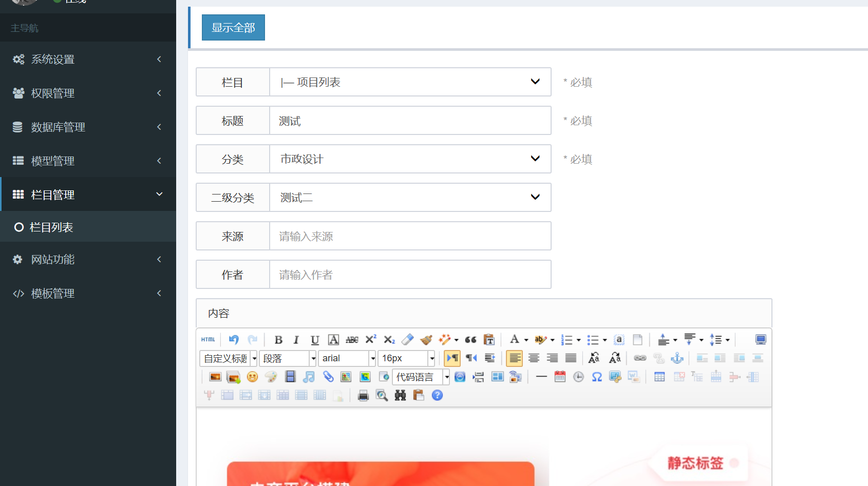
Task: Toggle underline formatting
Action: coord(315,340)
